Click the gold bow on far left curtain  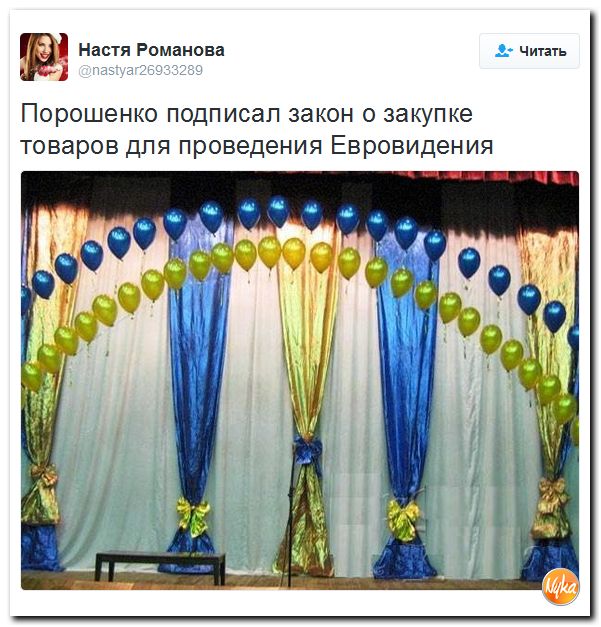pyautogui.click(x=44, y=474)
